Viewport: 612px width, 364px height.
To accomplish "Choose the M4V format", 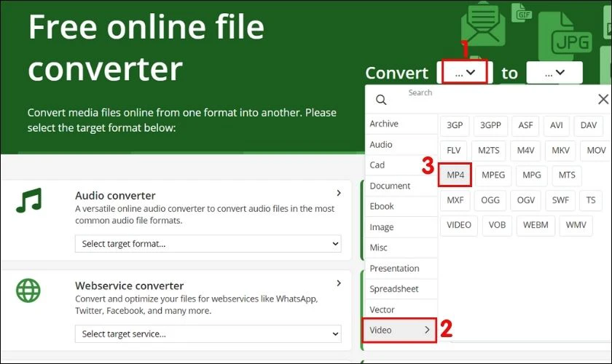I will 525,150.
